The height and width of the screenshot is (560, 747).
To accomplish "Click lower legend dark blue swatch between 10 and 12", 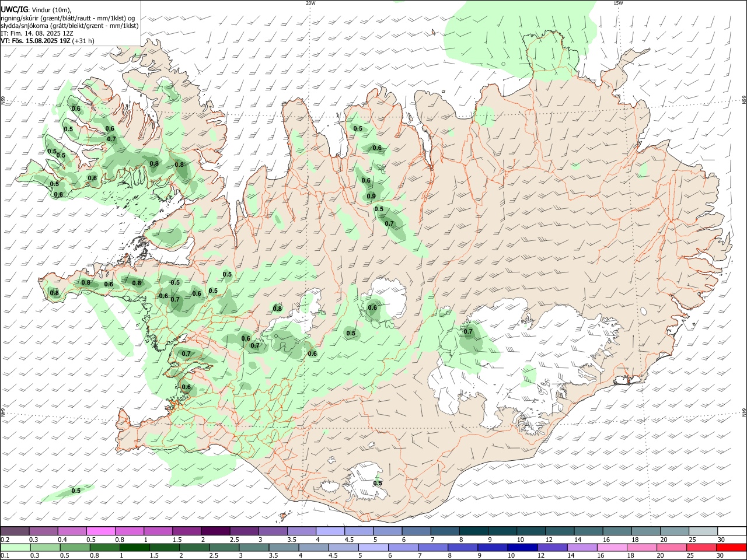I will [522, 548].
